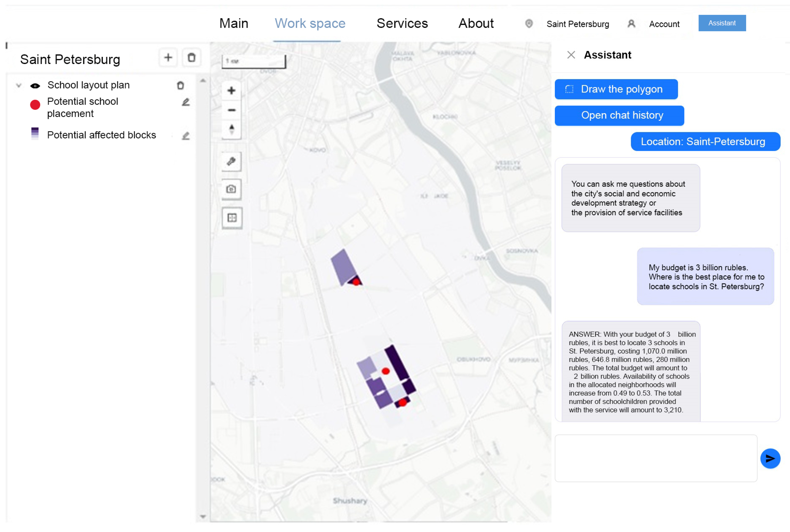Viewport: 790px width, 532px height.
Task: Click the Assistant button in header
Action: pyautogui.click(x=722, y=23)
